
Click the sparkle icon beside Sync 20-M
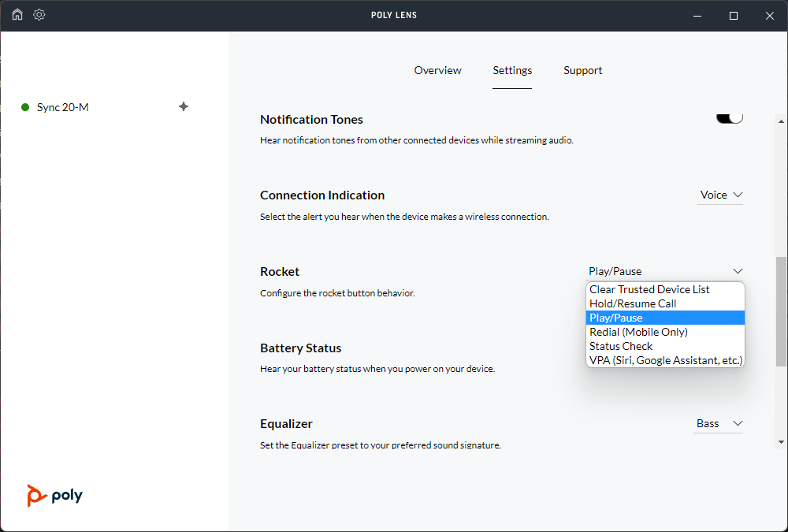(184, 106)
